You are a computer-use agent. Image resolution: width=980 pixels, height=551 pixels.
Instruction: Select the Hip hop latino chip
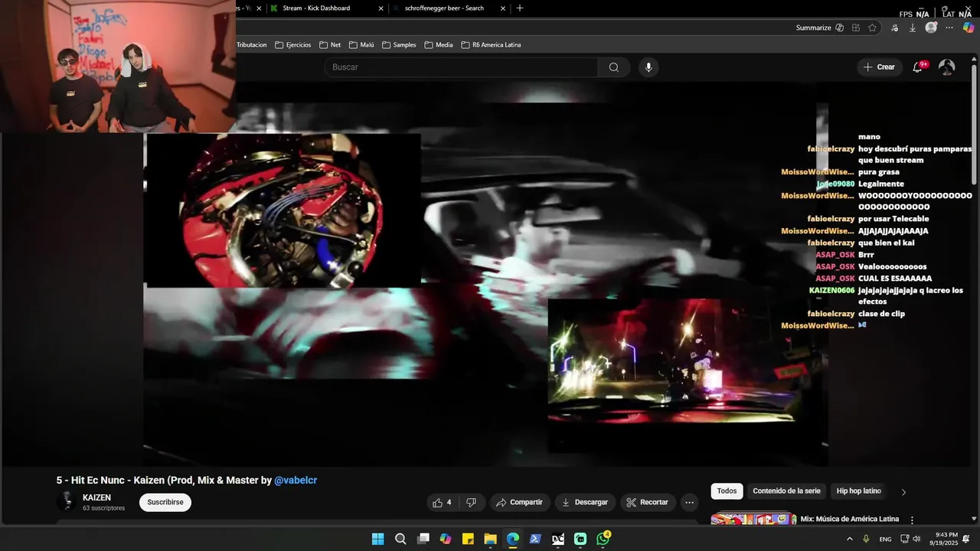click(859, 491)
